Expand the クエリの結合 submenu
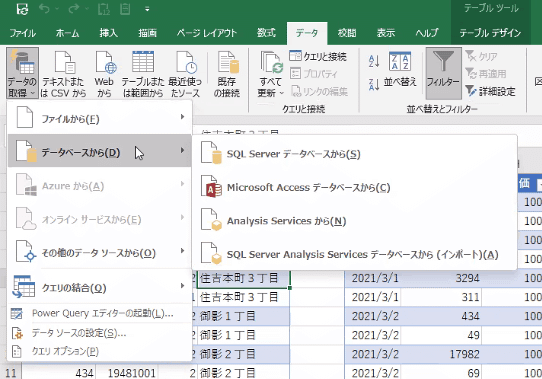 click(99, 287)
